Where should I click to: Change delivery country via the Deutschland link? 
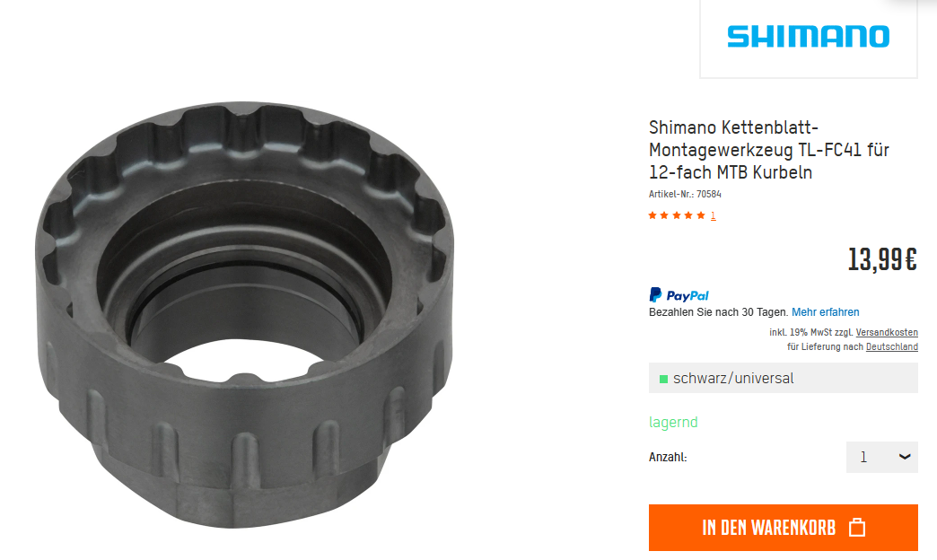point(891,346)
